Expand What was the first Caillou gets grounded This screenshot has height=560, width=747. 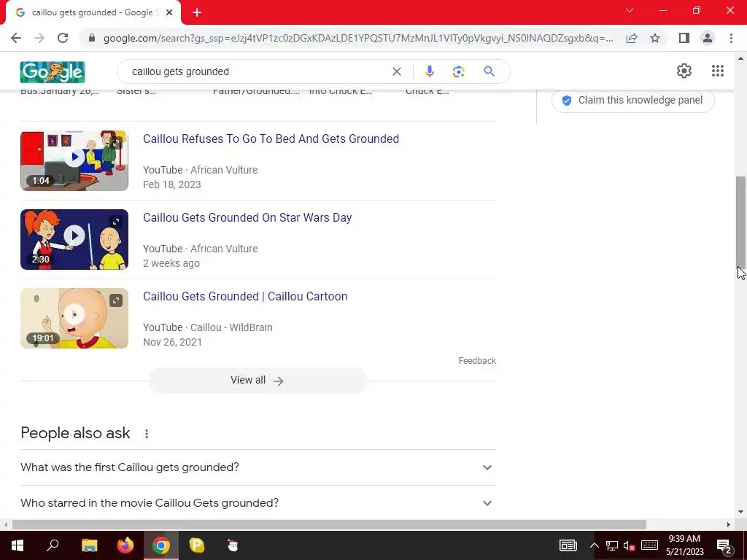(258, 467)
